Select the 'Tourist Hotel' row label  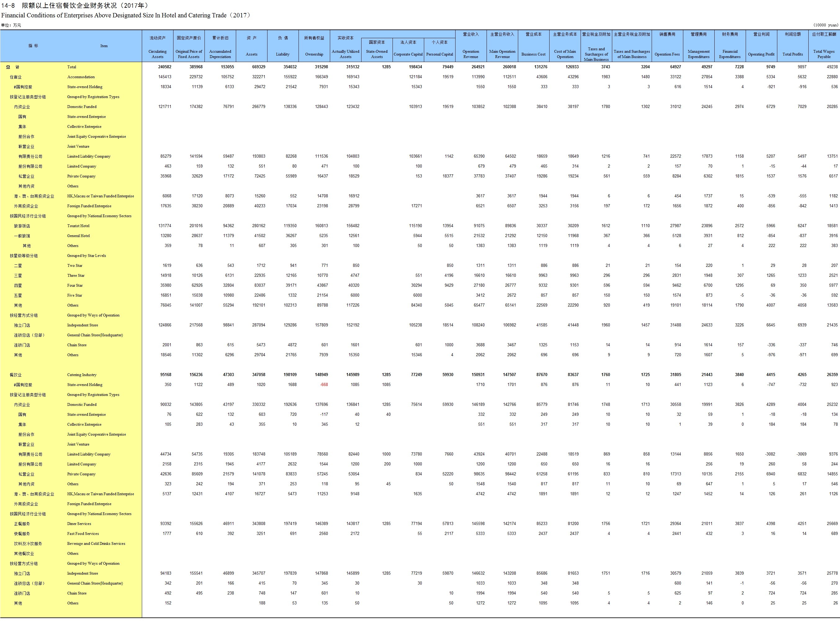click(x=78, y=226)
